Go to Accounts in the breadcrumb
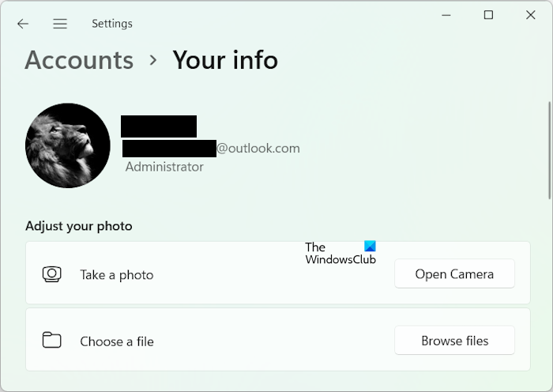553x392 pixels. click(79, 60)
